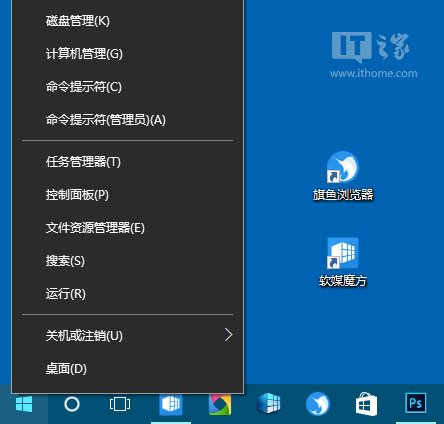
Task: Open the Windows Store taskbar icon
Action: 366,404
